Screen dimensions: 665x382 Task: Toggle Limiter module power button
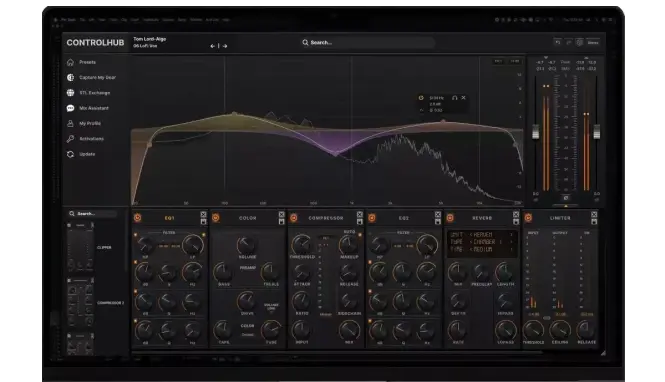point(528,217)
